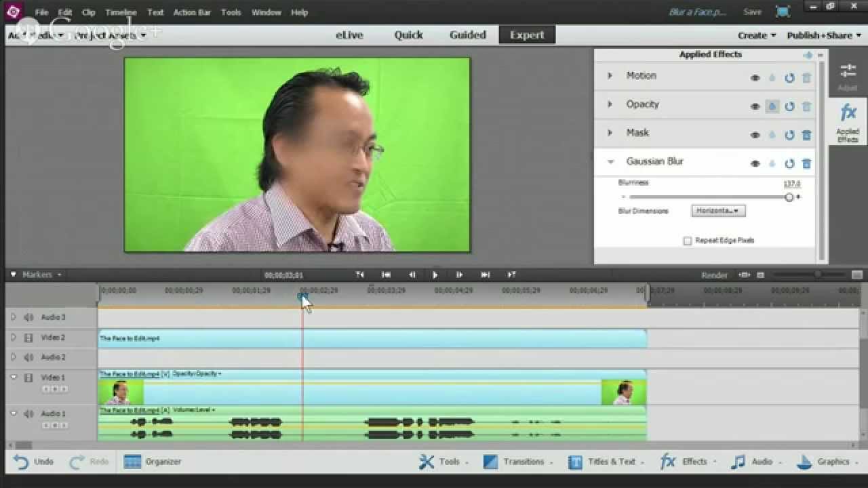Mute the Audio 2 track
The width and height of the screenshot is (868, 488).
[x=29, y=357]
